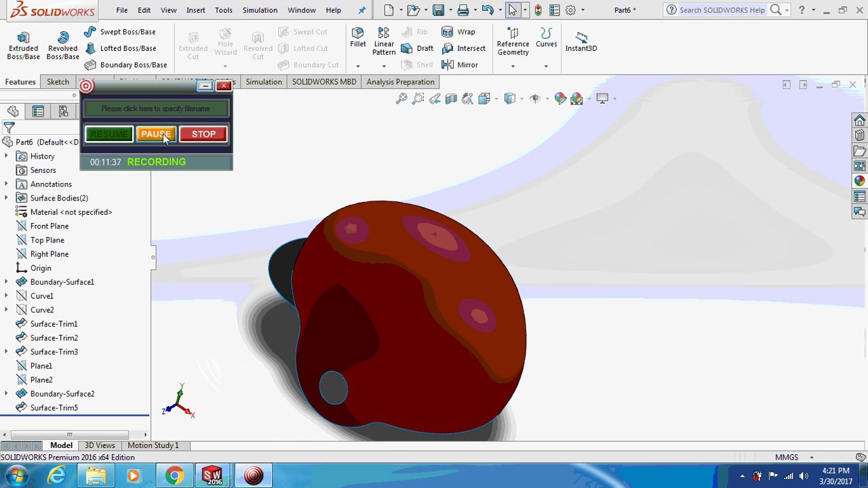Open the Motion Study 1 tab
This screenshot has width=868, height=488.
[x=153, y=445]
